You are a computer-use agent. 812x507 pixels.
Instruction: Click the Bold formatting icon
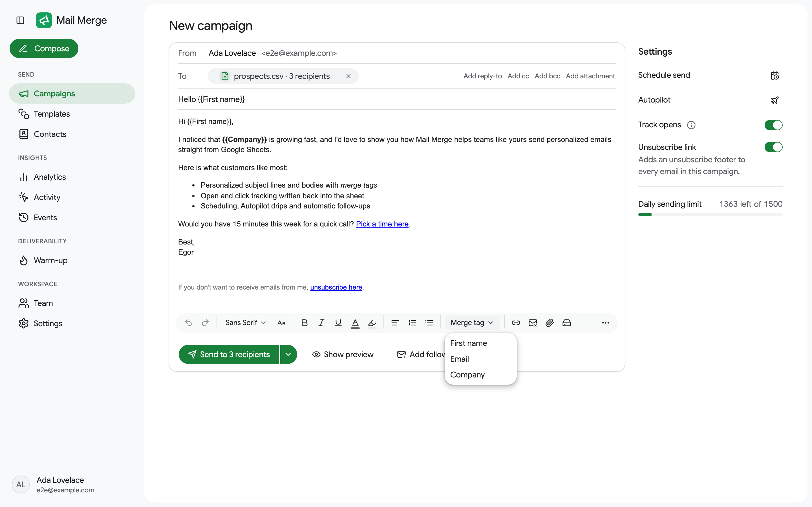pyautogui.click(x=304, y=323)
